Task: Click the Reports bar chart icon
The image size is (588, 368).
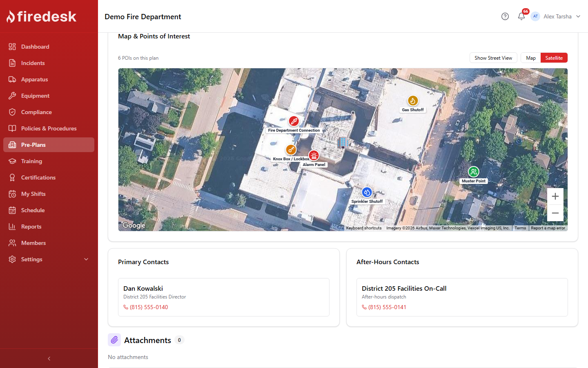Action: (12, 227)
